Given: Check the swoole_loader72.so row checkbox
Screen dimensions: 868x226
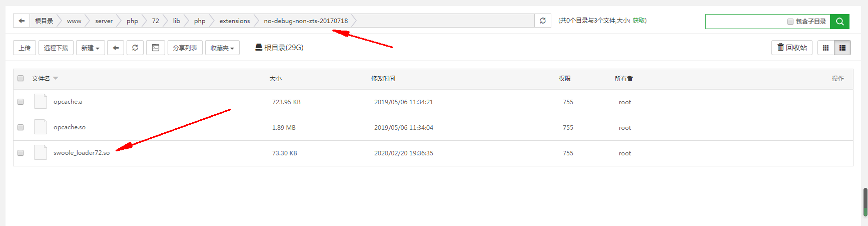Looking at the screenshot, I should point(21,153).
